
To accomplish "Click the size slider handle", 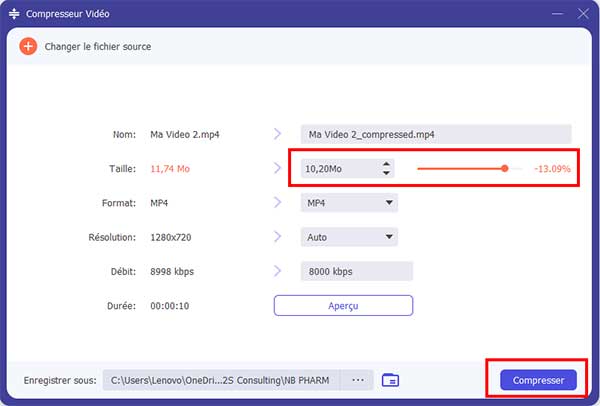I will [505, 168].
